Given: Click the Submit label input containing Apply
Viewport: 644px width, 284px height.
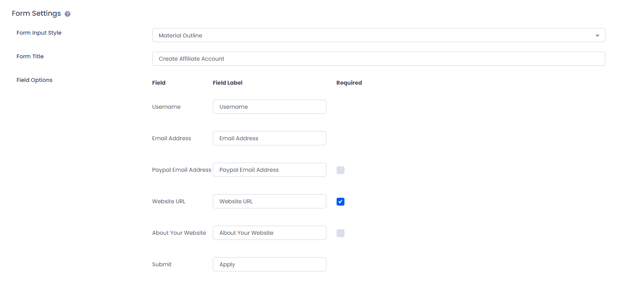Looking at the screenshot, I should coord(269,264).
